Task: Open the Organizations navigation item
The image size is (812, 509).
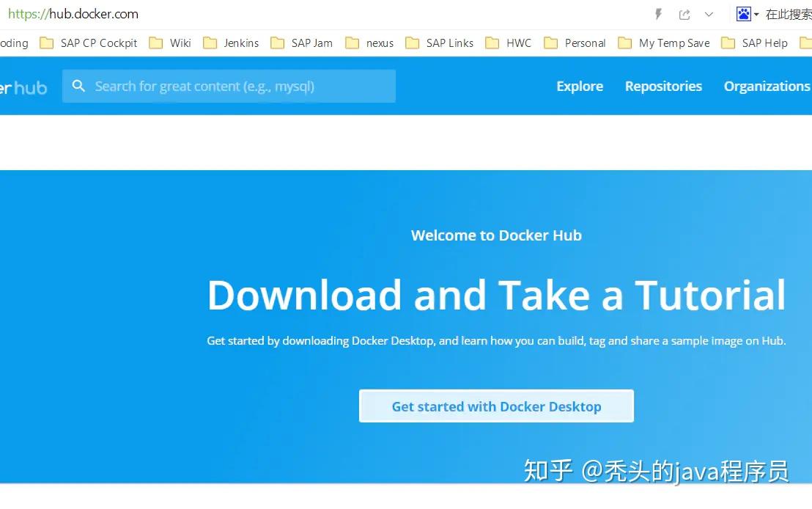Action: pos(767,87)
